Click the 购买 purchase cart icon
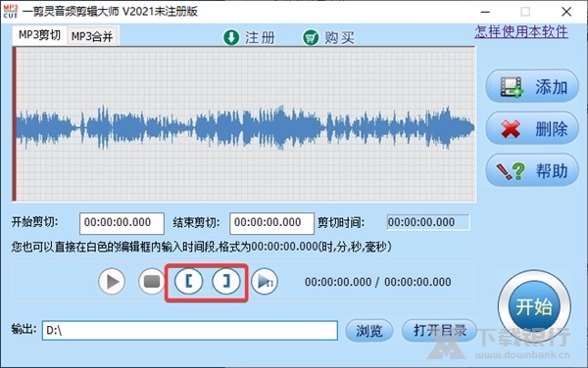The height and width of the screenshot is (368, 588). [x=311, y=37]
